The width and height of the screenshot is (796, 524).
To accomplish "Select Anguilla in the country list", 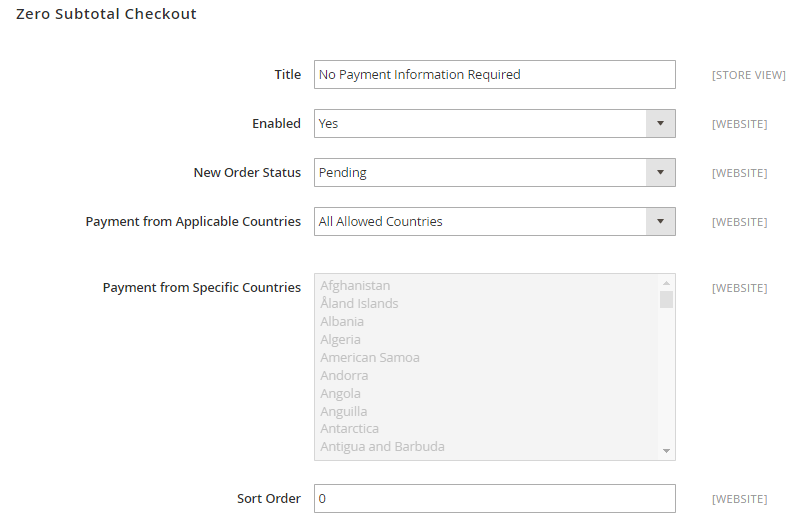I will (x=343, y=411).
